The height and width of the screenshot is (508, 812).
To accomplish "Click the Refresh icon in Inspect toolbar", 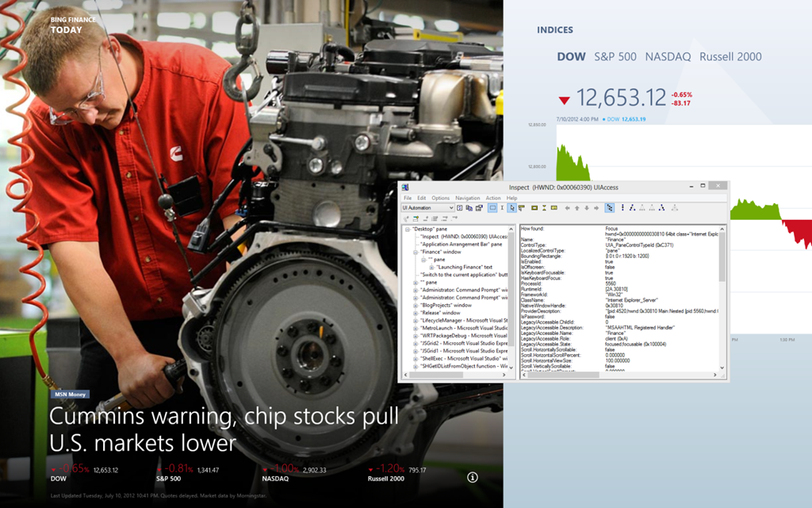I will (459, 208).
